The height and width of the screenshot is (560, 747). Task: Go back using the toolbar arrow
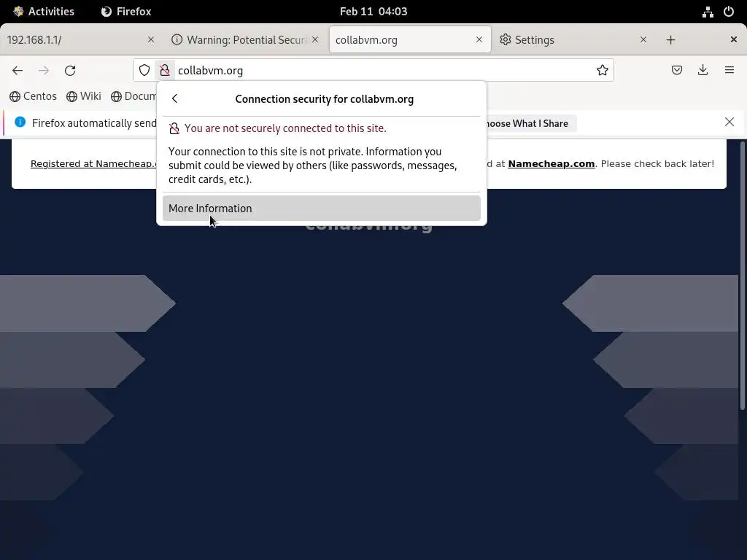18,71
